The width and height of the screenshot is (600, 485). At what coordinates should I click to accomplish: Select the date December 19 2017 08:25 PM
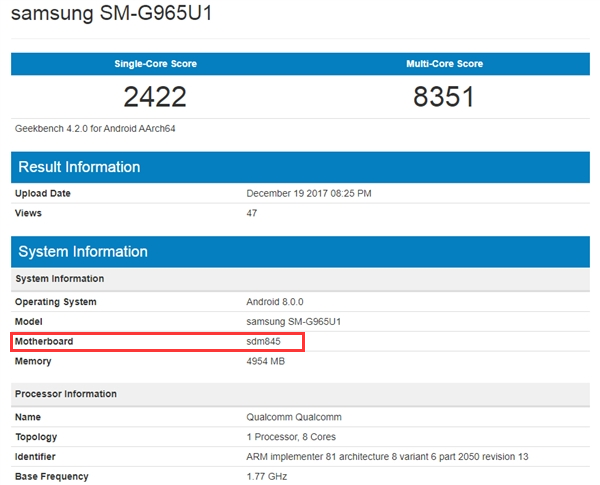pos(309,193)
